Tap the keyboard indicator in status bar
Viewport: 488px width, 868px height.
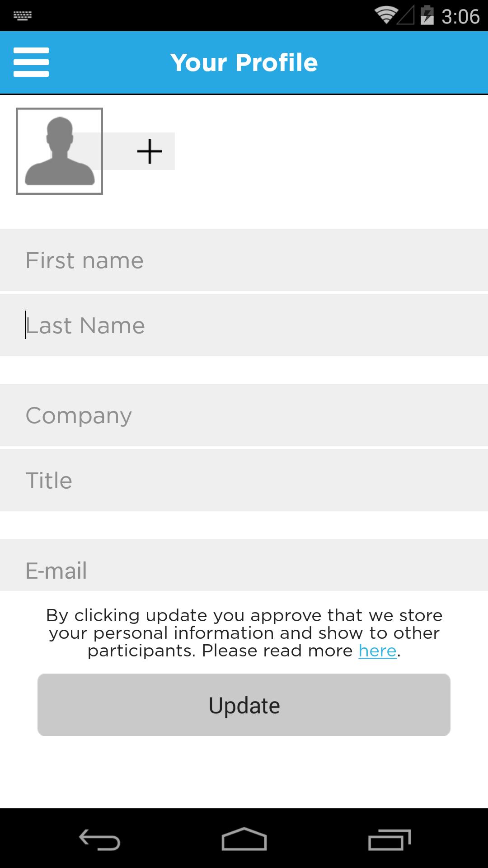point(23,16)
